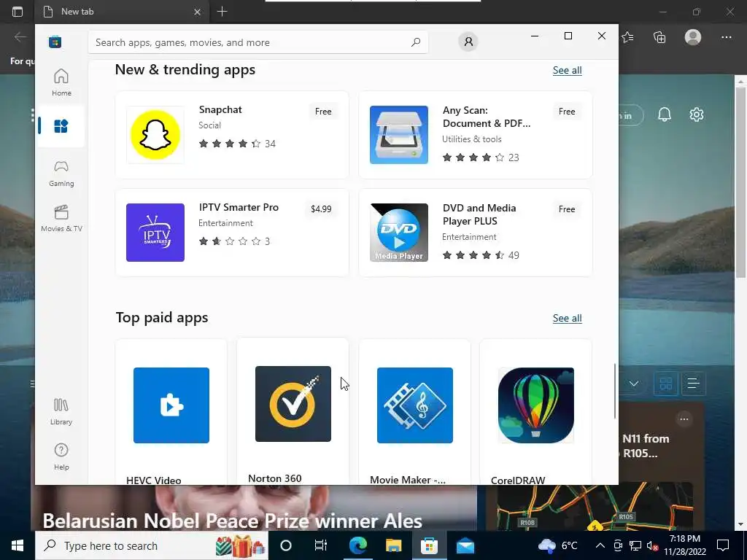747x560 pixels.
Task: Open Cortana from the taskbar
Action: [x=285, y=545]
